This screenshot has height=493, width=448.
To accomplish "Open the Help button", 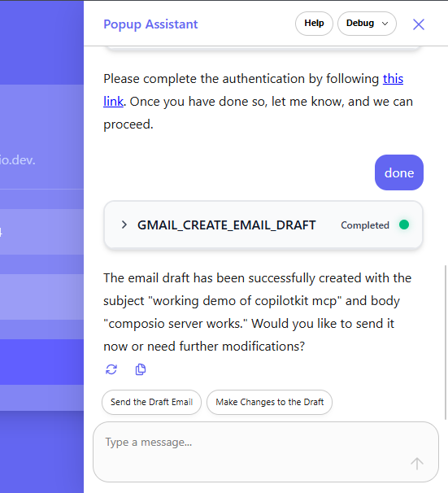I will click(314, 24).
